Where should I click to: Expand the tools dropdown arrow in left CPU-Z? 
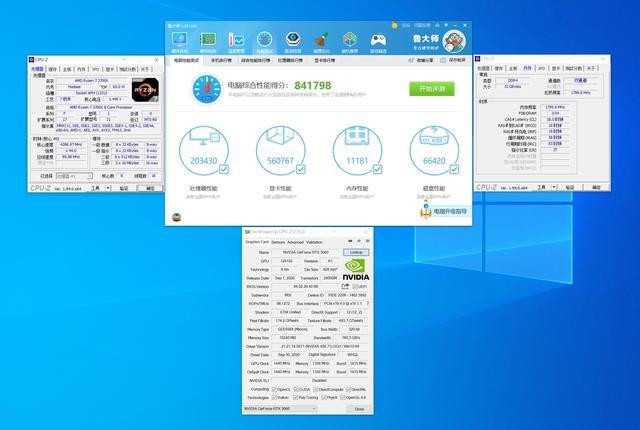click(x=108, y=188)
